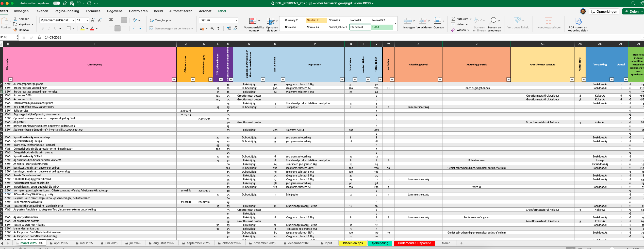Open Omschrijving column filter dropdown
644x249 pixels.
pos(174,80)
